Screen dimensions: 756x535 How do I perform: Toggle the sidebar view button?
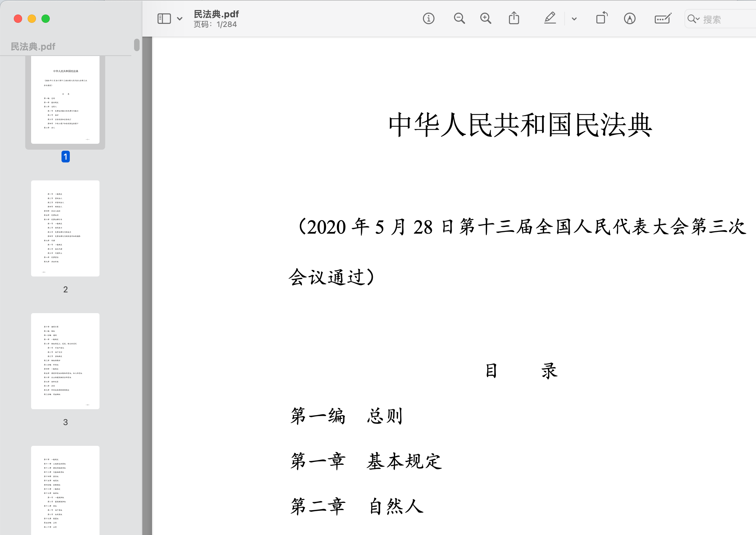[x=164, y=19]
